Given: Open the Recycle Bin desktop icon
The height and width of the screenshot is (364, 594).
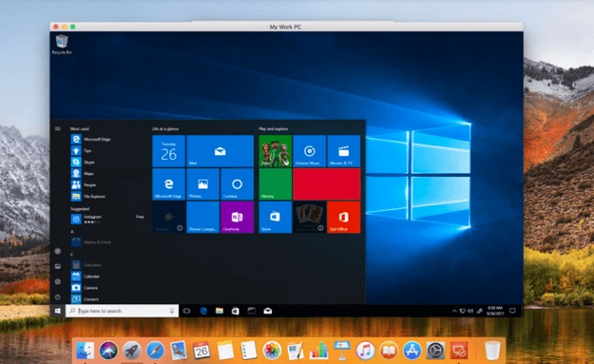Looking at the screenshot, I should tap(62, 45).
